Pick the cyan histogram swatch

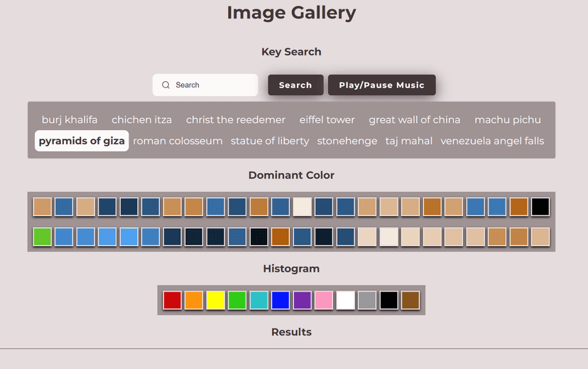[x=258, y=300]
